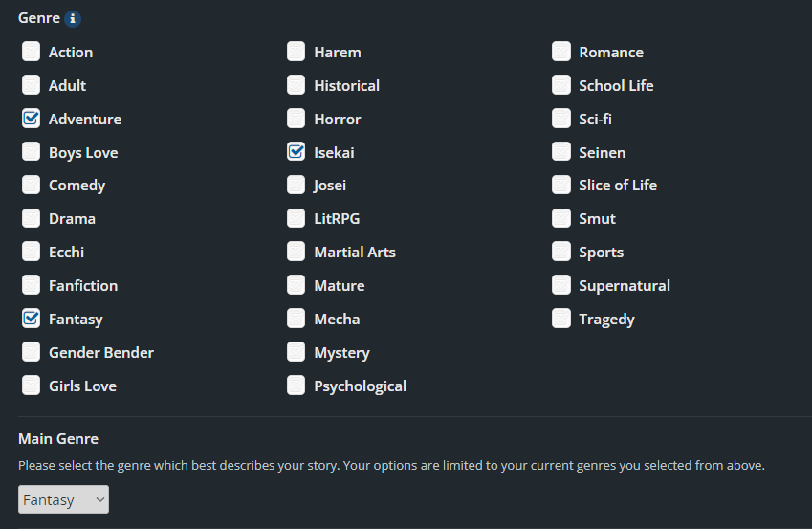Check the Gender Bender genre box
Screen dimensions: 812x529
click(32, 352)
